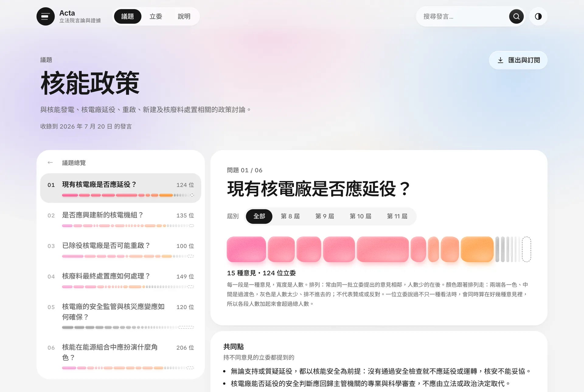Open the 立委 navigation tab
The width and height of the screenshot is (584, 392).
pyautogui.click(x=156, y=16)
